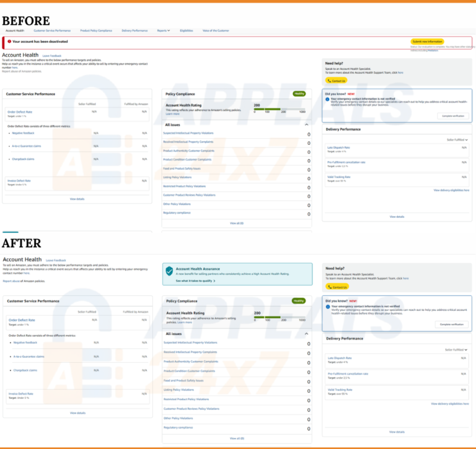
Task: Click the Account Health Rating bar in BEFORE
Action: tap(280, 109)
